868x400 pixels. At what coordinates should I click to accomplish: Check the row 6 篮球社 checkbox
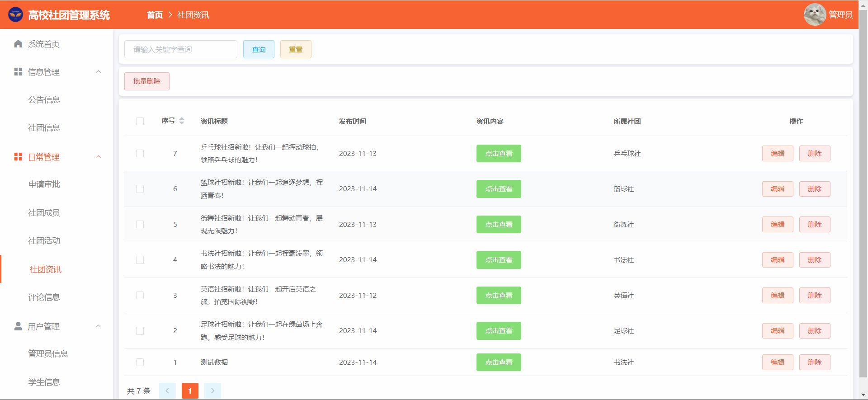(140, 189)
